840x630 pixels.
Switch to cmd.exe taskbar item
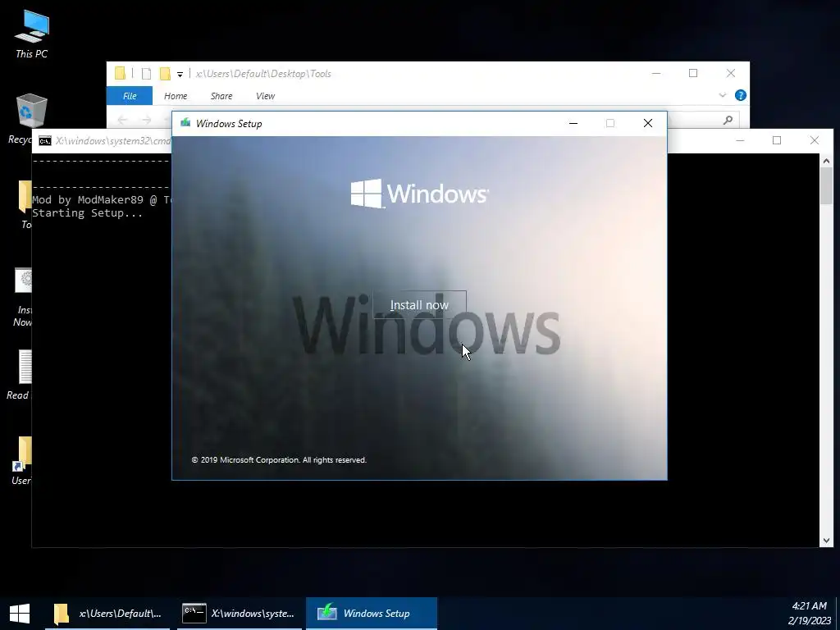[240, 614]
